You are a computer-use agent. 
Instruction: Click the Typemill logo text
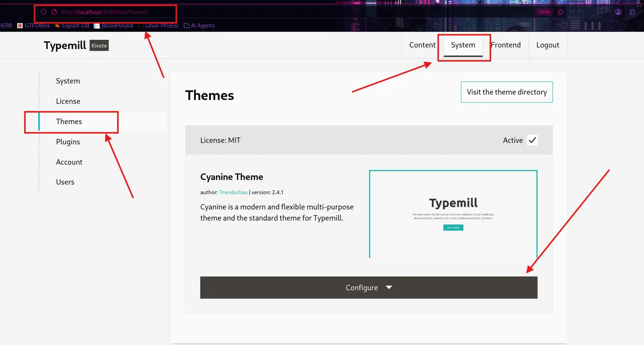tap(65, 45)
